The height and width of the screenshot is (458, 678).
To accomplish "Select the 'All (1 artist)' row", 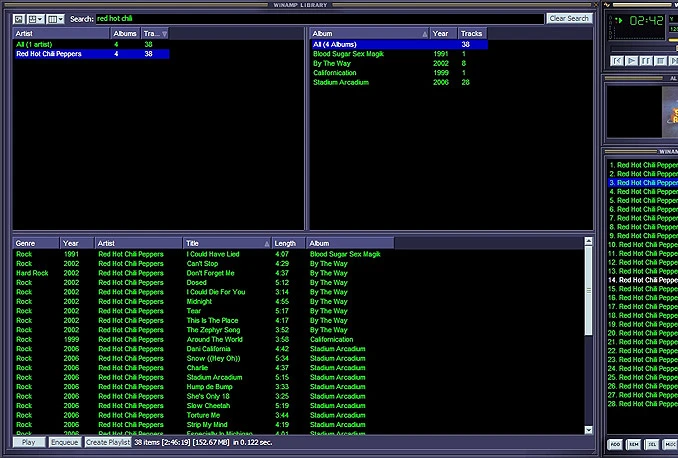I will coord(91,44).
